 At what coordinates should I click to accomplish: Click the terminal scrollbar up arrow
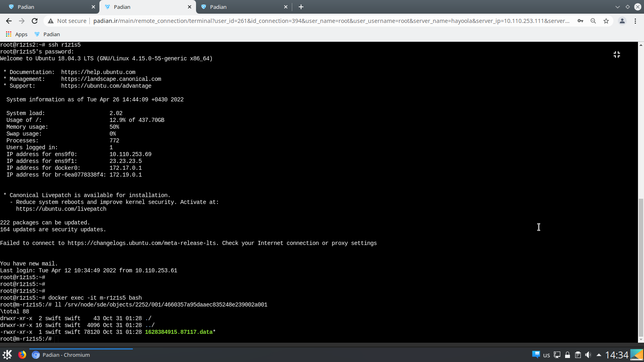click(641, 44)
